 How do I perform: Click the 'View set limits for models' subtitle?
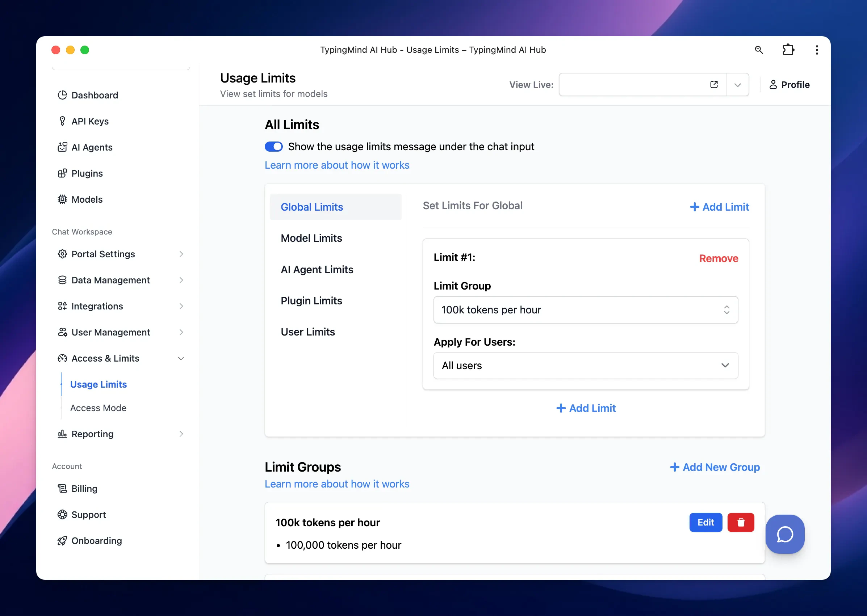coord(274,94)
